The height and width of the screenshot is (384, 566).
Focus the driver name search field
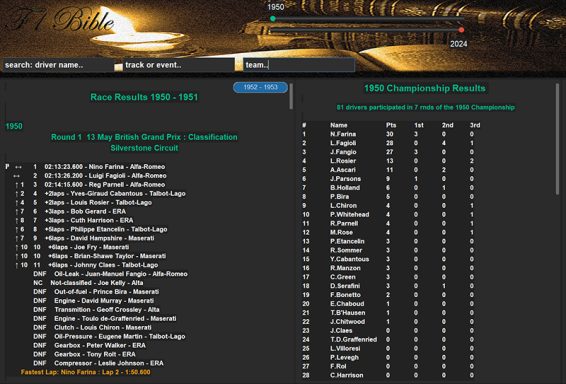click(58, 65)
